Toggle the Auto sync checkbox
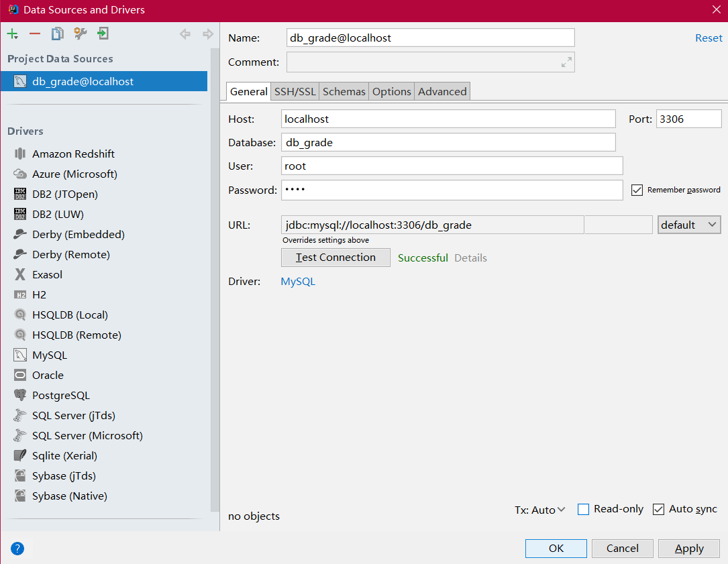728x564 pixels. click(658, 509)
